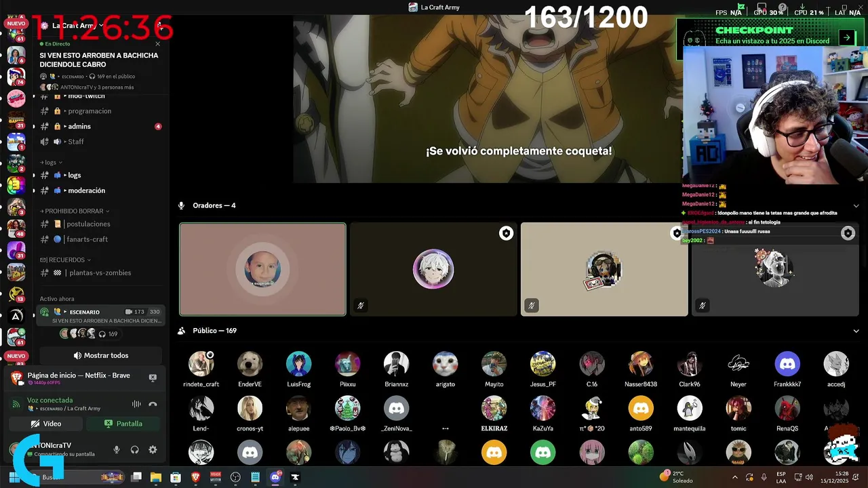Join the Staff voice channel
Viewport: 868px width, 488px height.
pyautogui.click(x=76, y=142)
